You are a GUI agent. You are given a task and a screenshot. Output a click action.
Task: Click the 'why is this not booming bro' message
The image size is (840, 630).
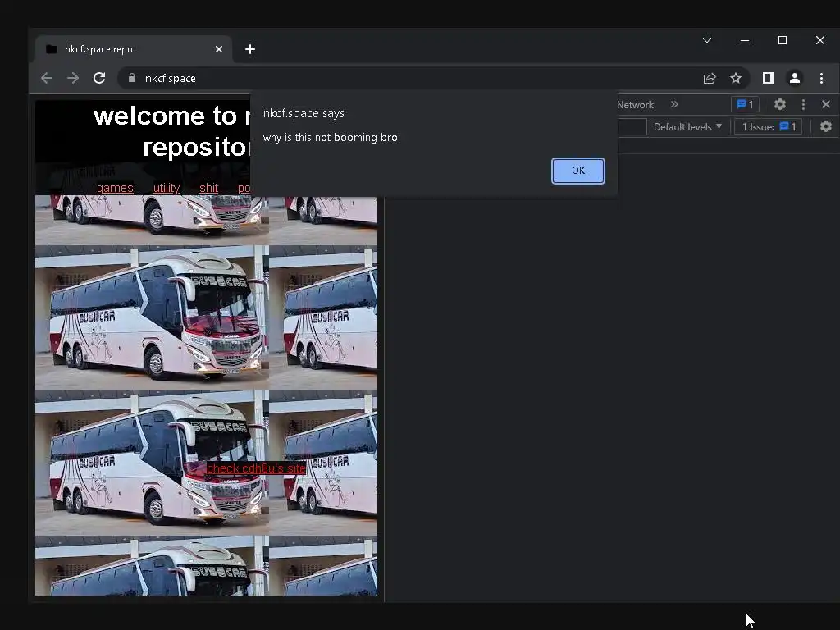coord(330,138)
